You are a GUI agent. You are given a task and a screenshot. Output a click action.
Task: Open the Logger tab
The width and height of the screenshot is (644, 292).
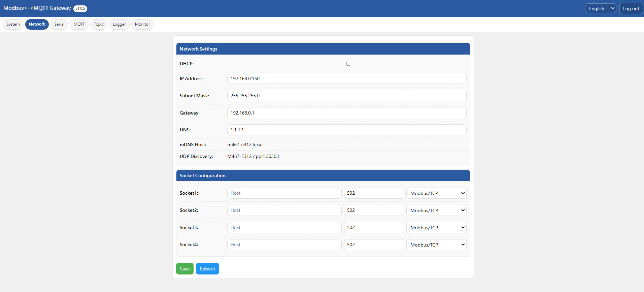119,24
